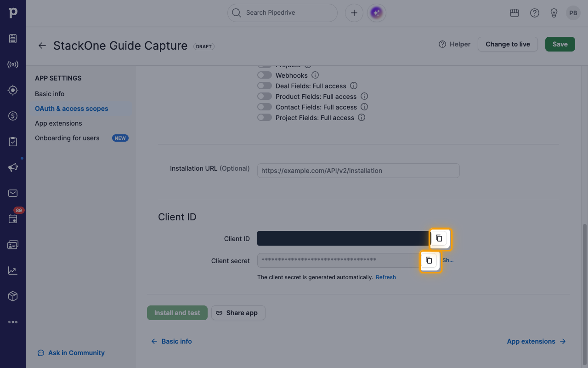Viewport: 588px width, 368px height.
Task: Open the Products box sidebar icon
Action: [x=13, y=296]
